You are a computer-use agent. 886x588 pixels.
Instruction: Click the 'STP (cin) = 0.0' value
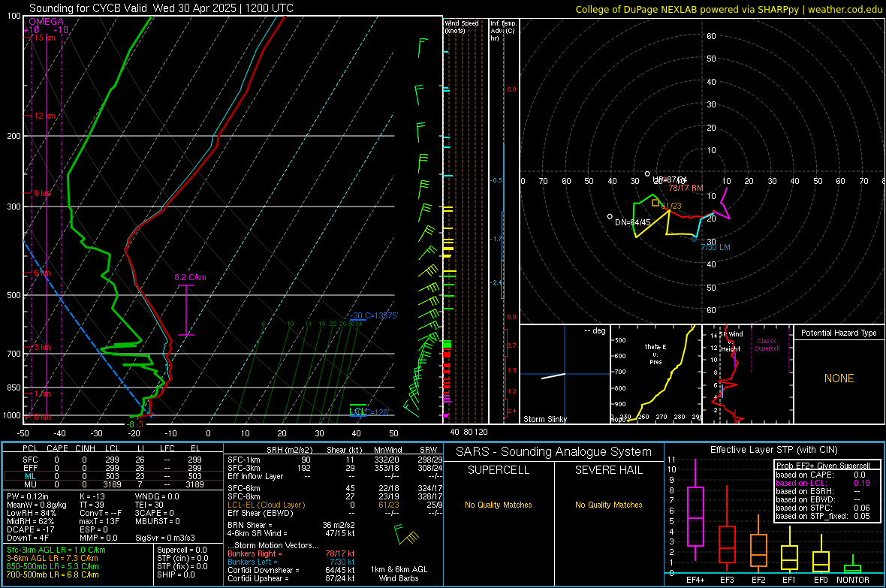point(182,558)
